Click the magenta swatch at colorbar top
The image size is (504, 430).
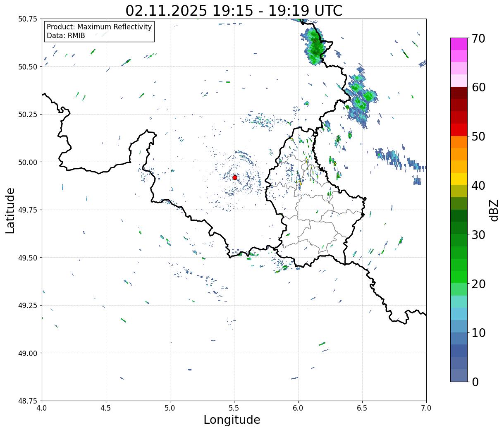(459, 44)
